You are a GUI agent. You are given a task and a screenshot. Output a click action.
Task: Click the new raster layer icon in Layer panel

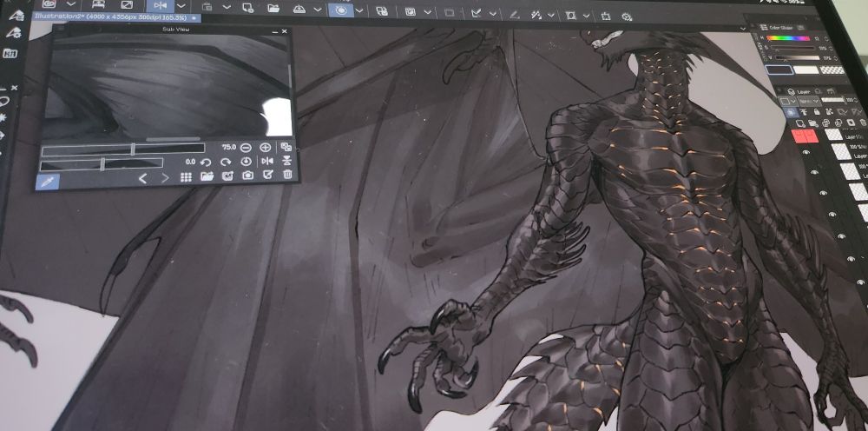coord(800,123)
